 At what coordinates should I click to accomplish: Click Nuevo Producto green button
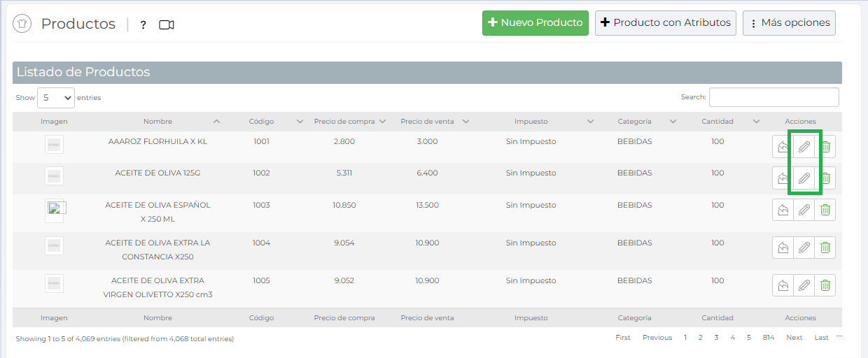pyautogui.click(x=535, y=22)
